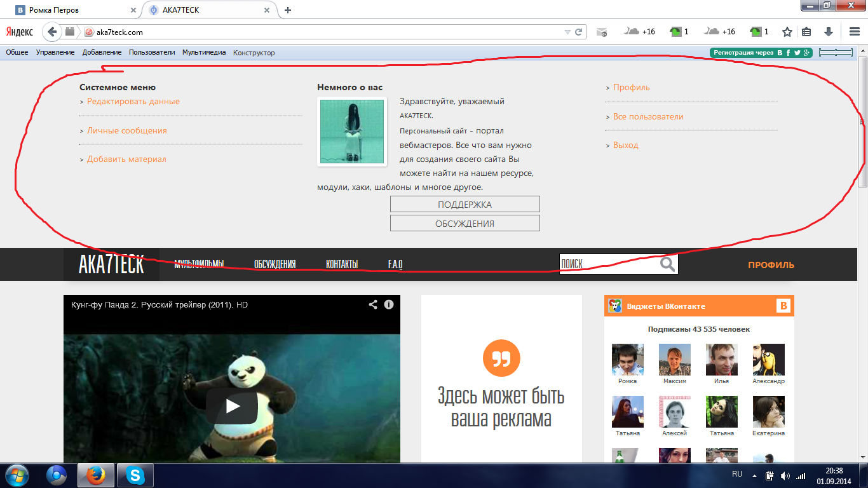Open the AKA7TECK site logo

point(111,264)
